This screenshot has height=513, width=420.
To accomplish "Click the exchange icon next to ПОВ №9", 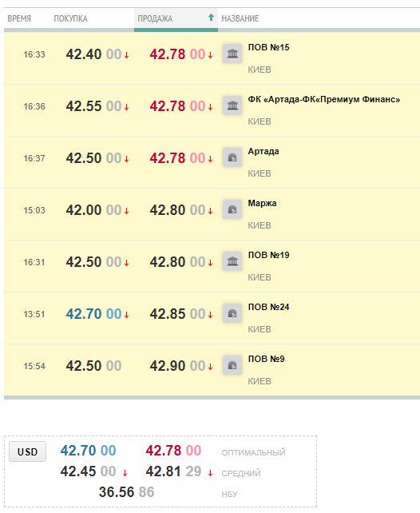I will [232, 365].
